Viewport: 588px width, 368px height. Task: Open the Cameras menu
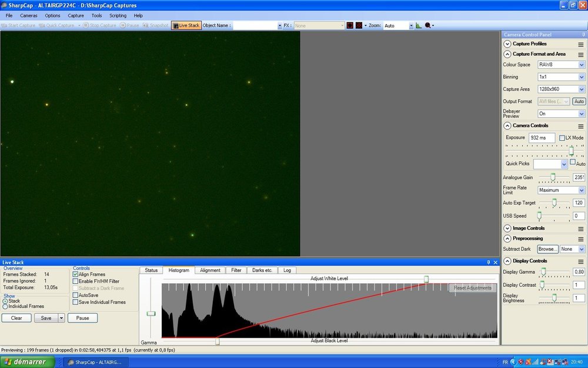coord(28,15)
